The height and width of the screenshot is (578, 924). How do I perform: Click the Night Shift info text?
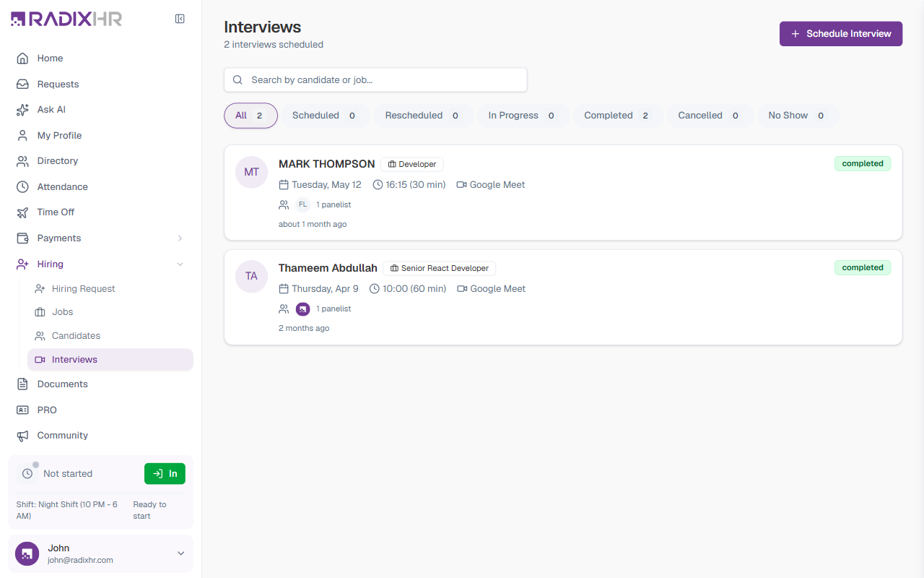(x=67, y=510)
